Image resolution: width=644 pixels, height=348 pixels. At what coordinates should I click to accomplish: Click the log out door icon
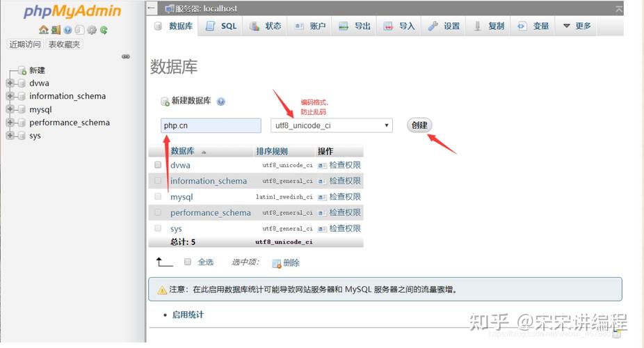point(56,30)
